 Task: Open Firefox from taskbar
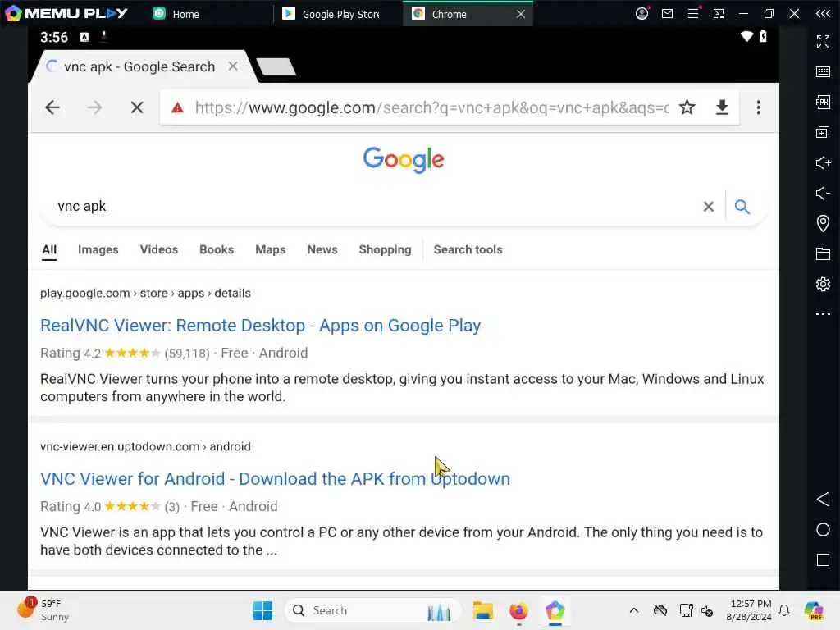pyautogui.click(x=518, y=610)
